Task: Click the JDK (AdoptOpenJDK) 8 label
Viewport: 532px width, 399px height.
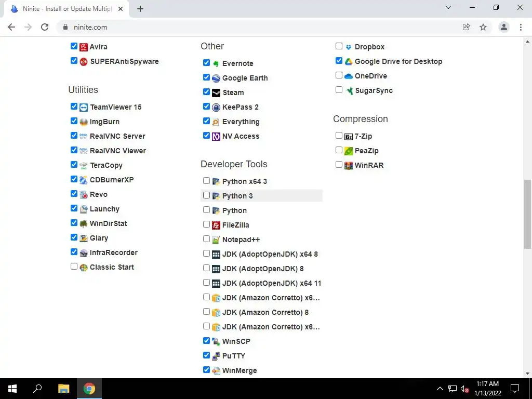Action: 263,269
